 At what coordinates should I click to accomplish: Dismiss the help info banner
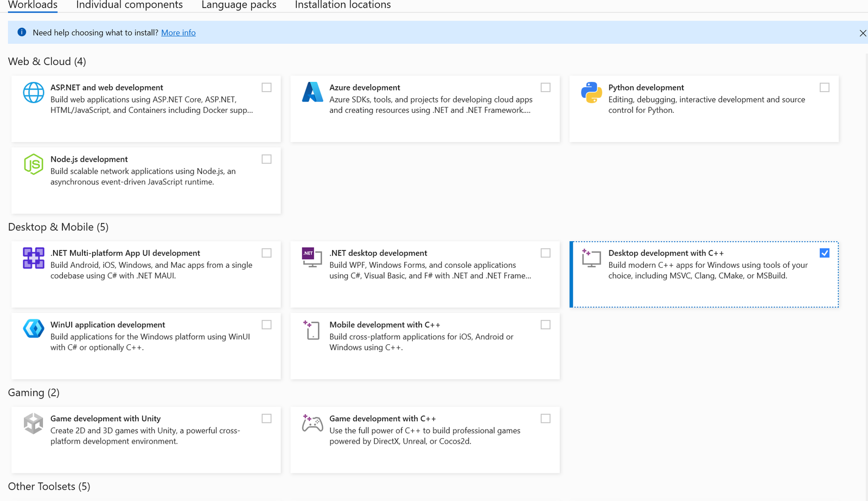[x=863, y=33]
